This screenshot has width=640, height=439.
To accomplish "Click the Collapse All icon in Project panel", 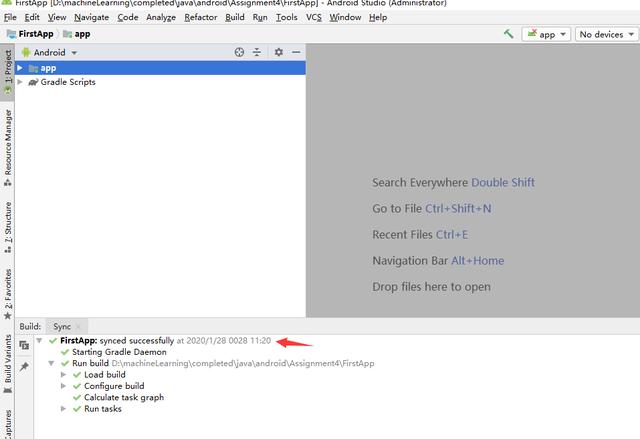I will coord(257,52).
